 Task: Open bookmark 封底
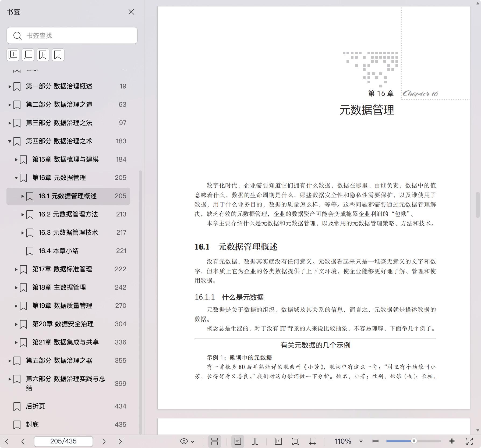pos(32,425)
